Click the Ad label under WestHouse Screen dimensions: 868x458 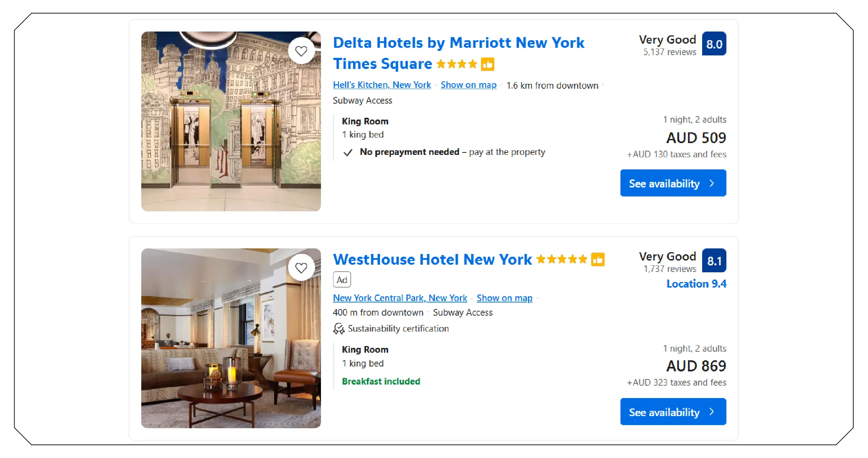coord(342,280)
